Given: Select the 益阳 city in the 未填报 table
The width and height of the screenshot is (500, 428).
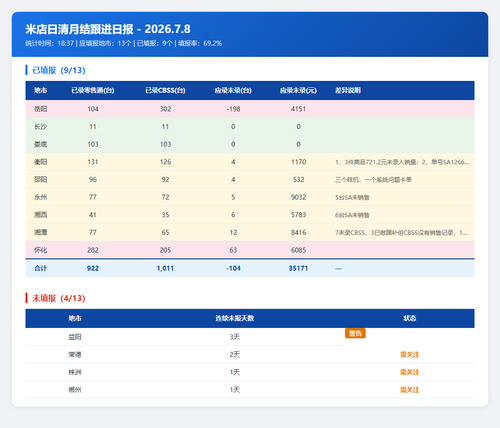Looking at the screenshot, I should point(75,337).
